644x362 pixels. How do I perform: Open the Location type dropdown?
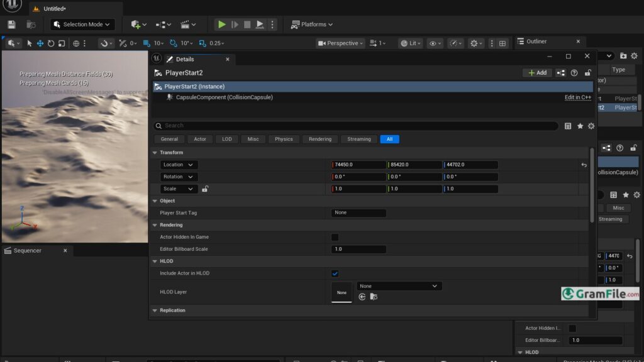tap(178, 165)
